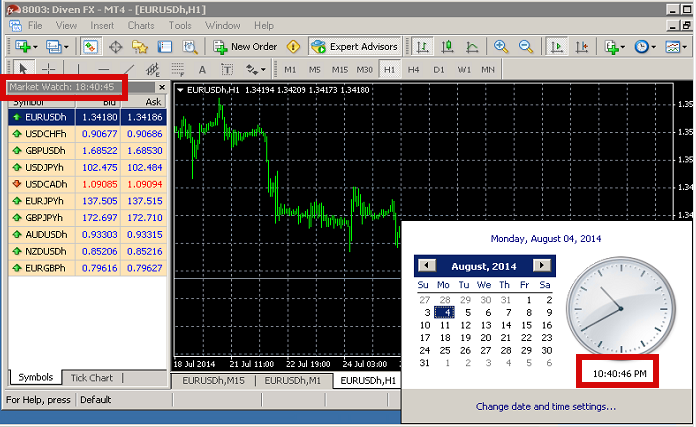Switch chart to bar chart mode
The image size is (696, 427).
pyautogui.click(x=423, y=47)
